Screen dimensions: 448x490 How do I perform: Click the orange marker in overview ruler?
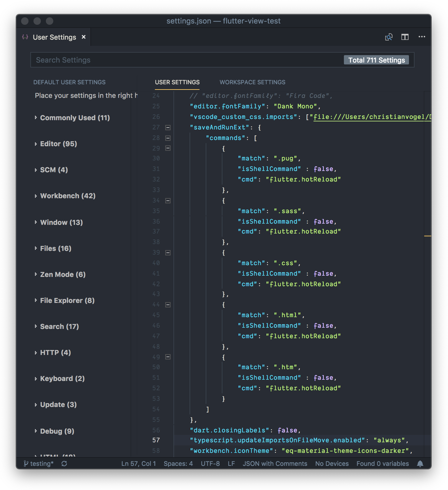(428, 236)
